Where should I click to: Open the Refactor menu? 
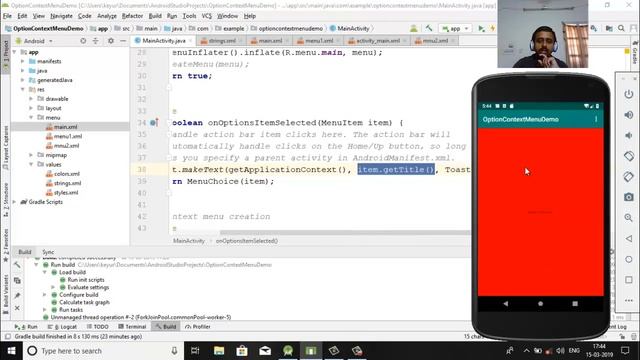click(132, 16)
